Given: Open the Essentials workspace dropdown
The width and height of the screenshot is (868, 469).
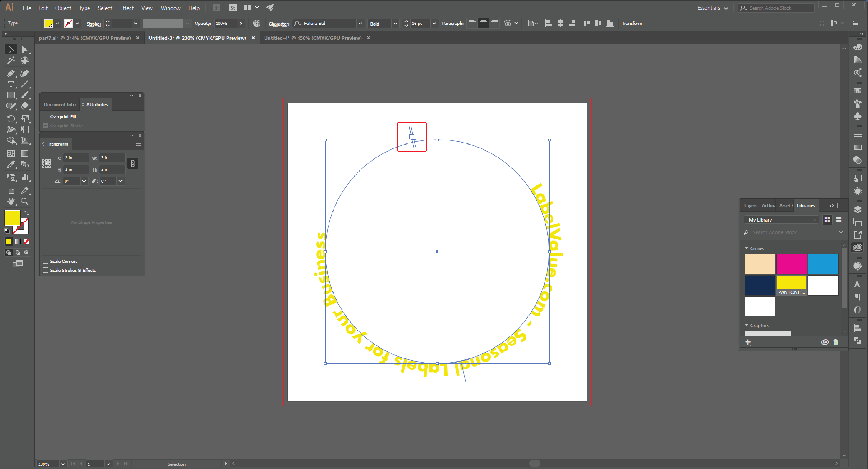Looking at the screenshot, I should [x=712, y=8].
